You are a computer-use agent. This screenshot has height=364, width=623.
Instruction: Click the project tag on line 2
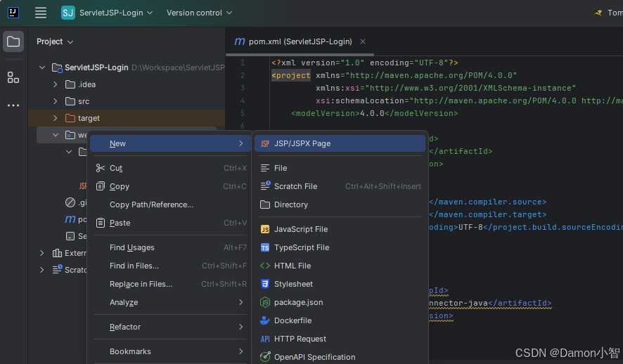point(291,75)
